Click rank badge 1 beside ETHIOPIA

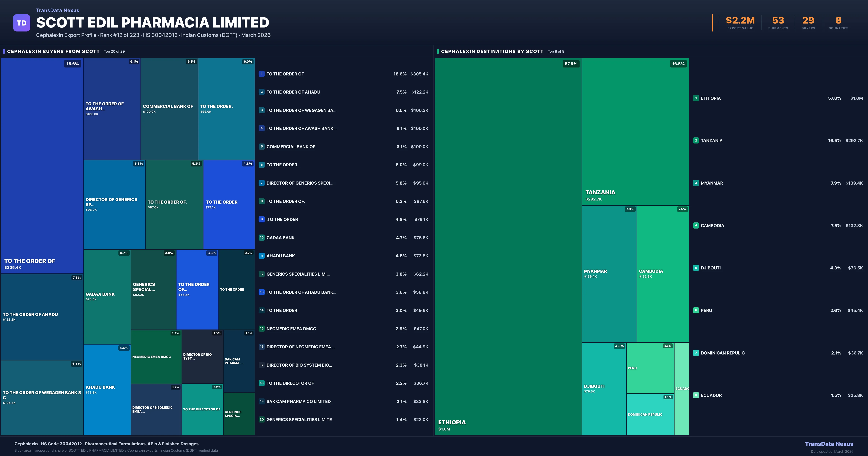point(696,98)
